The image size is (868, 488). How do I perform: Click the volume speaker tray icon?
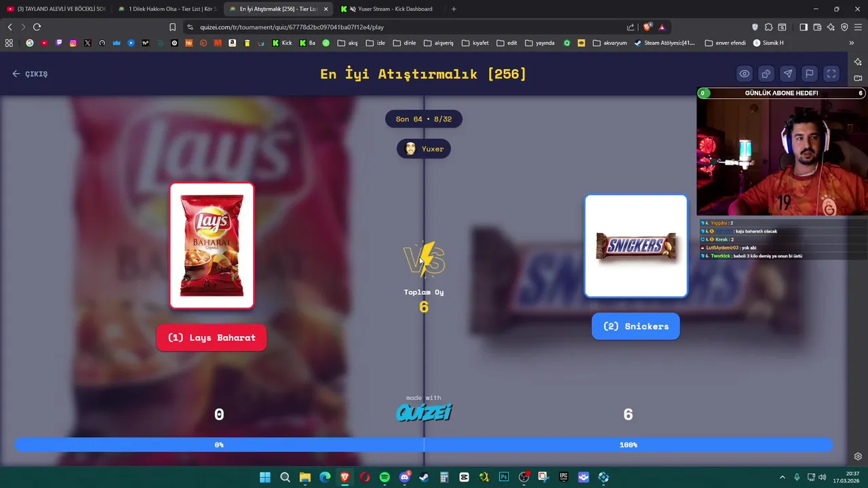tap(822, 477)
